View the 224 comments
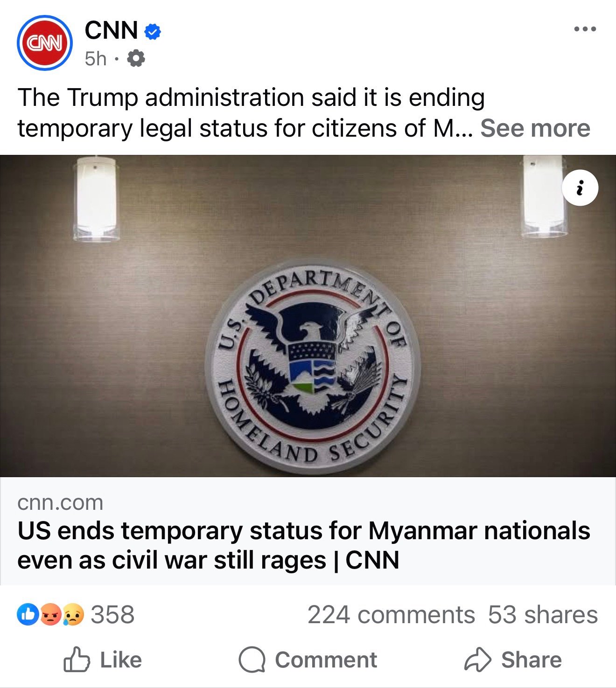The width and height of the screenshot is (616, 688). 391,615
